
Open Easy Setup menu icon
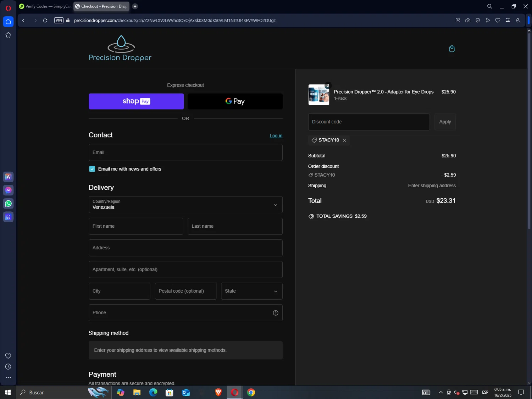coord(508,21)
